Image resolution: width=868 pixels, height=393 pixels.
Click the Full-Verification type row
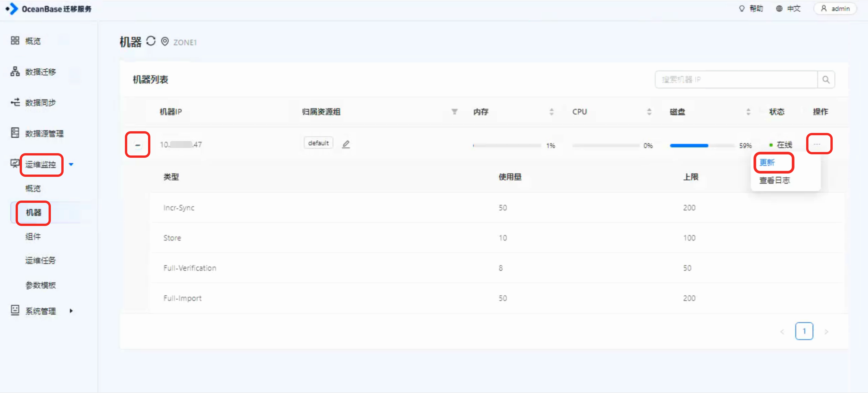click(x=497, y=268)
